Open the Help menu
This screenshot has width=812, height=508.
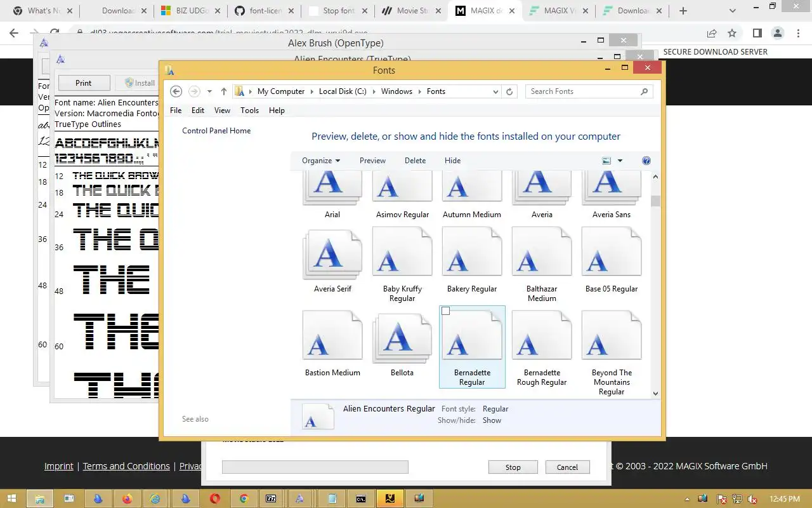pyautogui.click(x=277, y=110)
